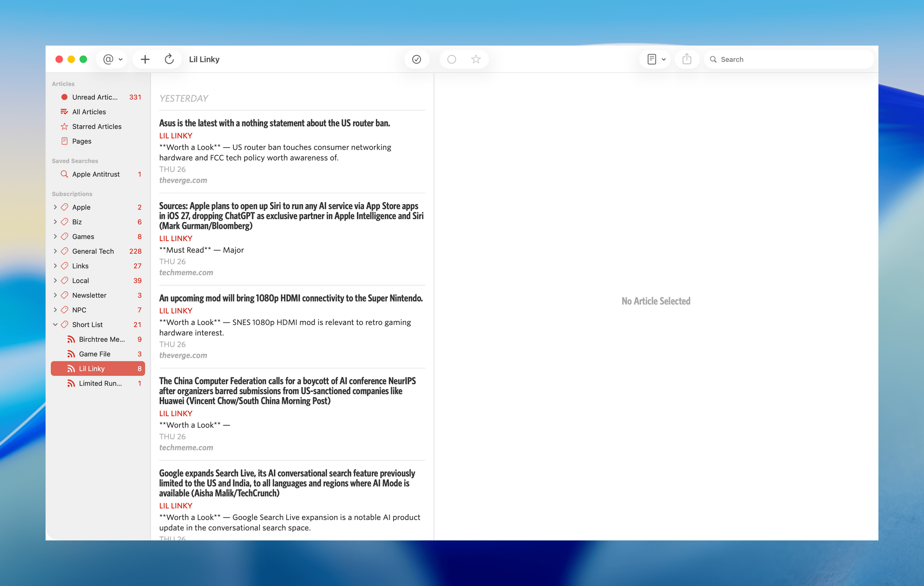Click the plus add feed icon
Viewport: 924px width, 586px height.
click(145, 59)
